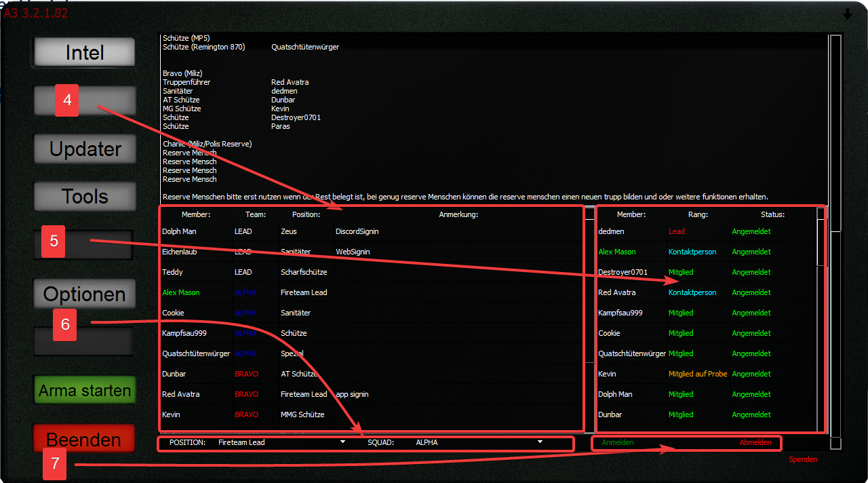Open the Optionen settings
Image resolution: width=868 pixels, height=483 pixels.
85,294
